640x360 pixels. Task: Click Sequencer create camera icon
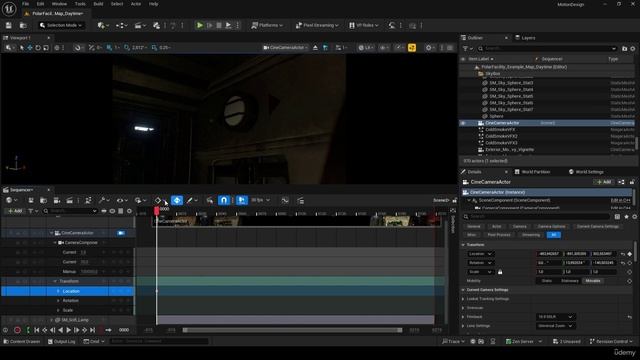click(x=57, y=200)
